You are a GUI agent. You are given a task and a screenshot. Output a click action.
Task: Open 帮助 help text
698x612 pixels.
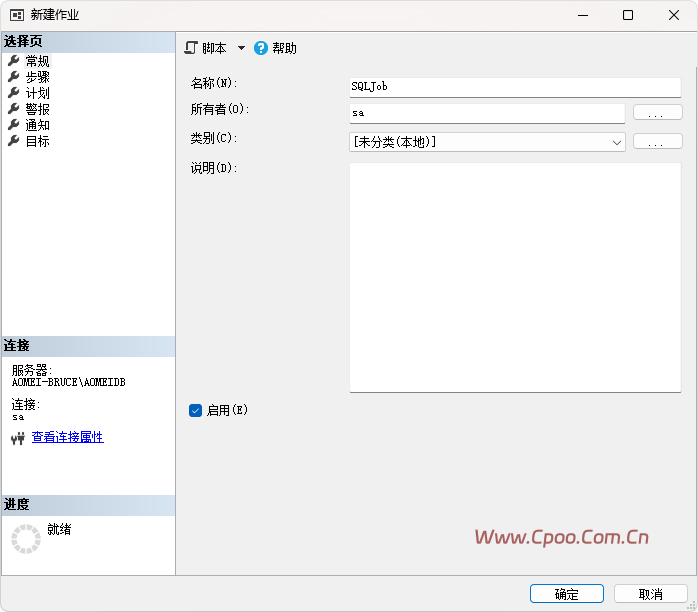tap(284, 48)
